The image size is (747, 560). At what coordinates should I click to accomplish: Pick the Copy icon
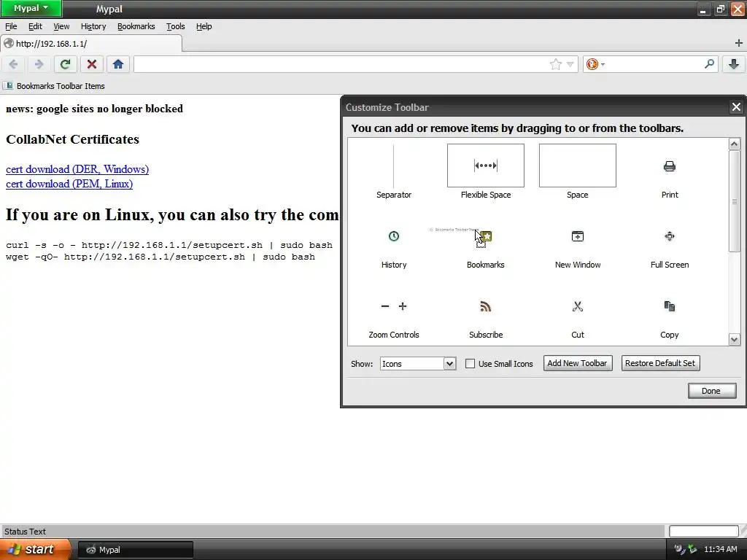point(670,306)
